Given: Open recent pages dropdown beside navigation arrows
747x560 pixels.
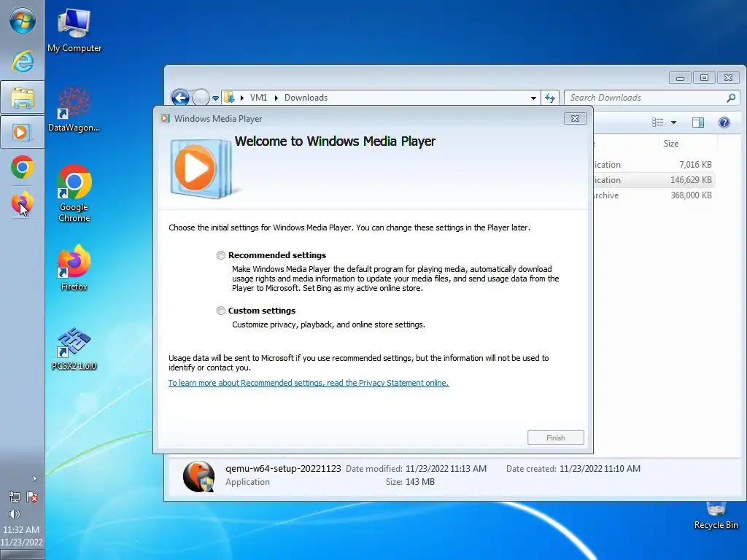Looking at the screenshot, I should pos(215,98).
